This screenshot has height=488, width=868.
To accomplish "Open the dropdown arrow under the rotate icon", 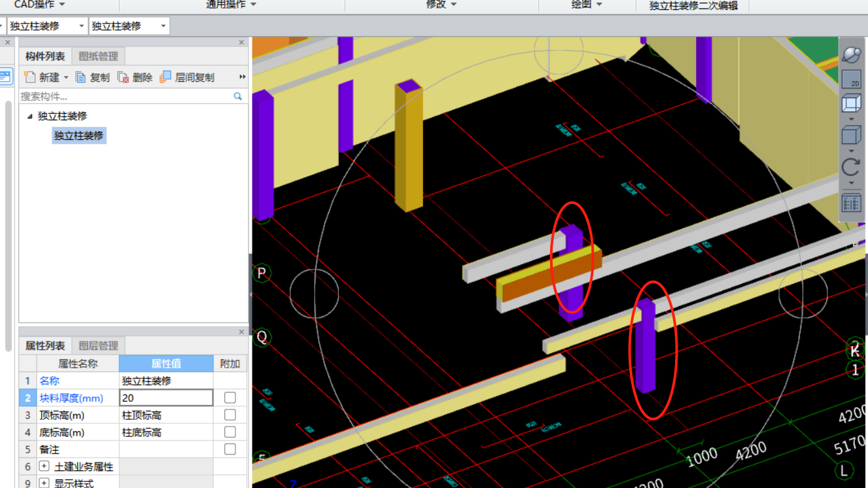I will point(851,183).
